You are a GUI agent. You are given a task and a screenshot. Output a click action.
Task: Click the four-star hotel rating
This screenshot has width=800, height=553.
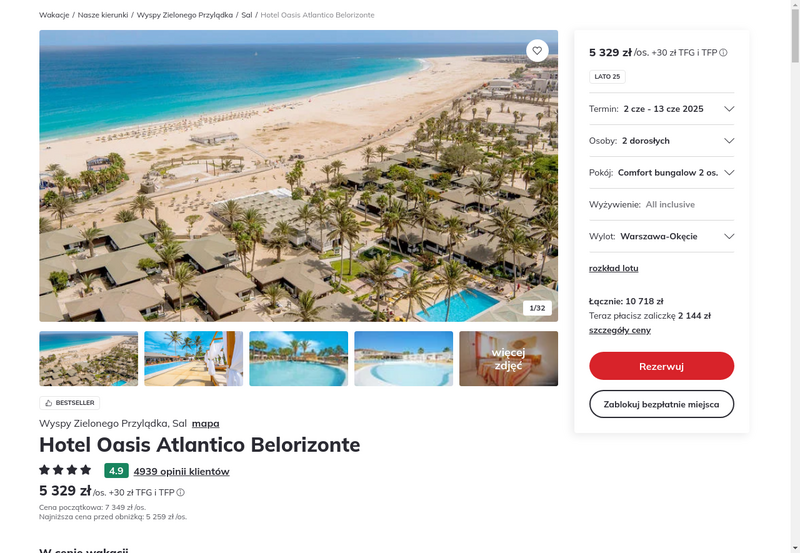click(65, 470)
